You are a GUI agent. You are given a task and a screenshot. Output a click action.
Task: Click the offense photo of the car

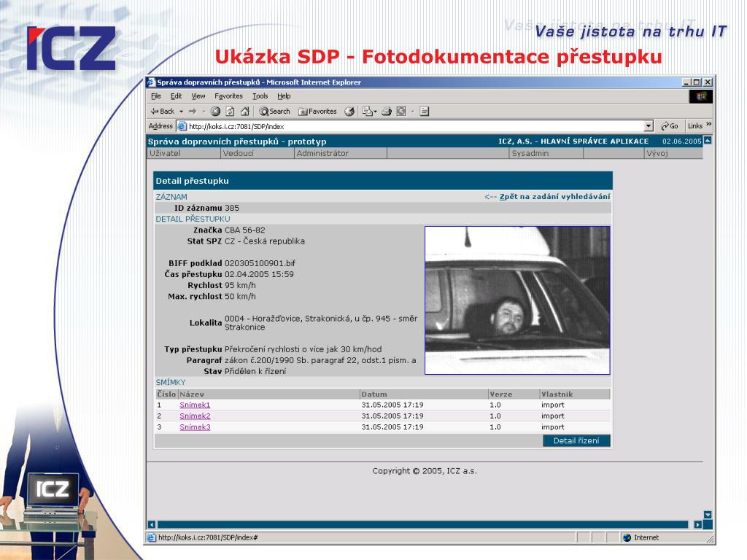[517, 300]
